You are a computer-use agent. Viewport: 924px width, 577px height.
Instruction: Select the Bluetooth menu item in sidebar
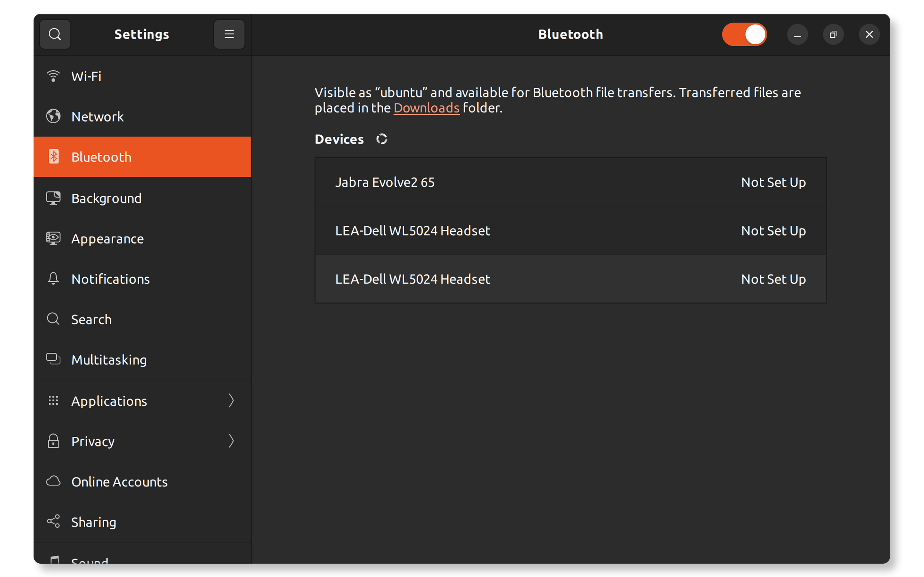tap(142, 157)
